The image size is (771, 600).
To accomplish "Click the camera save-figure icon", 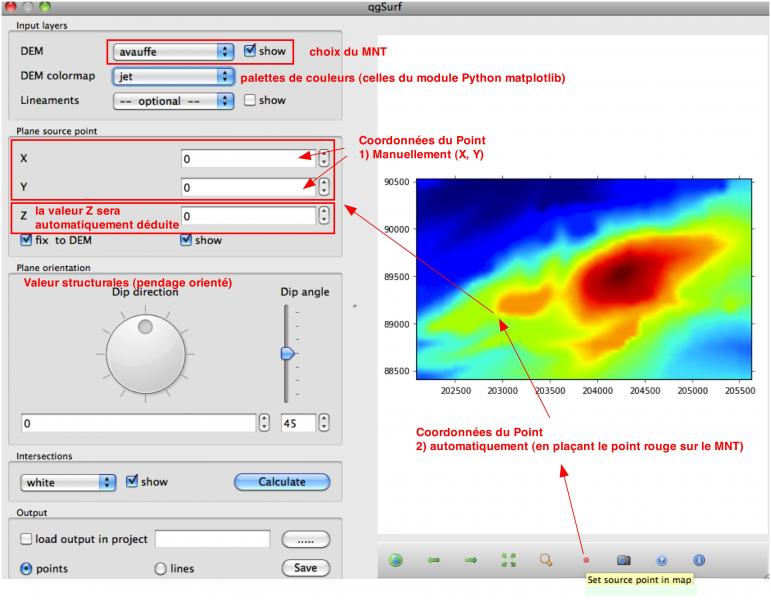I will pos(623,561).
